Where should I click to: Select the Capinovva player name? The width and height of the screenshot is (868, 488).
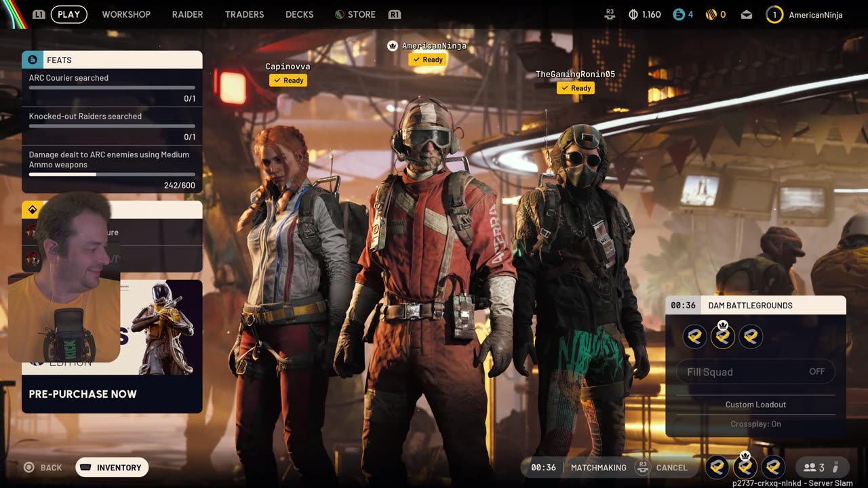click(x=288, y=66)
